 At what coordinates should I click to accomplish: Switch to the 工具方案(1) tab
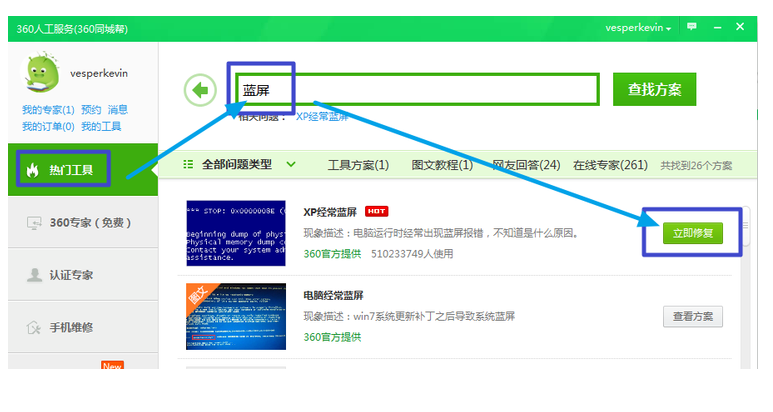(x=357, y=165)
